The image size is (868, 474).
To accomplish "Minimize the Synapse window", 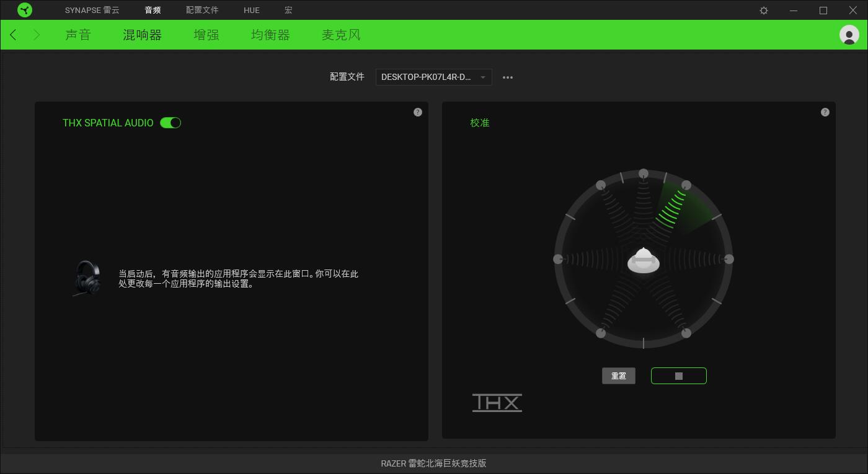I will (794, 11).
